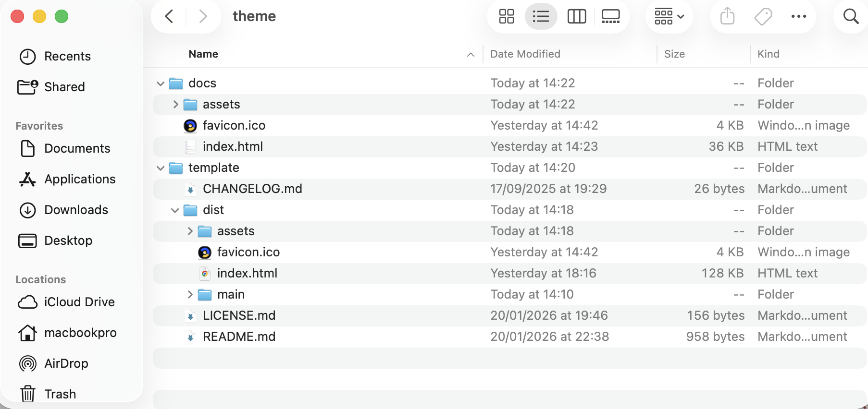Navigate back with the back arrow
The image size is (868, 409).
[169, 16]
